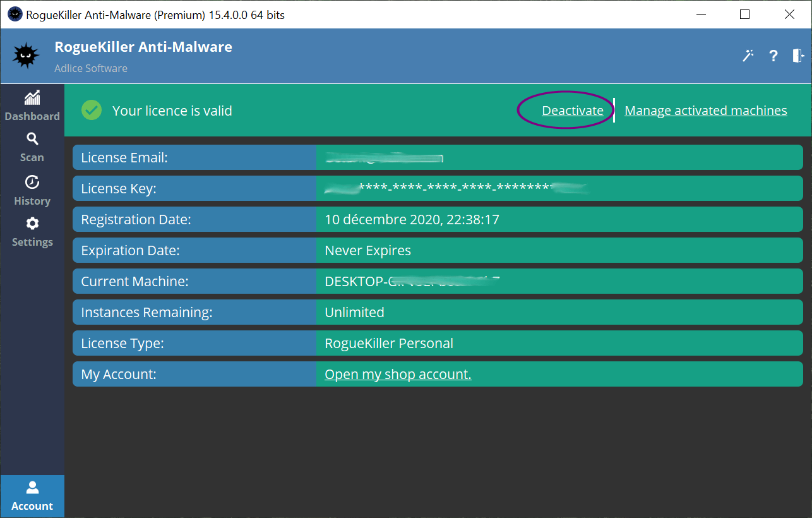Viewport: 812px width, 518px height.
Task: Open Manage activated machines link
Action: [x=705, y=111]
